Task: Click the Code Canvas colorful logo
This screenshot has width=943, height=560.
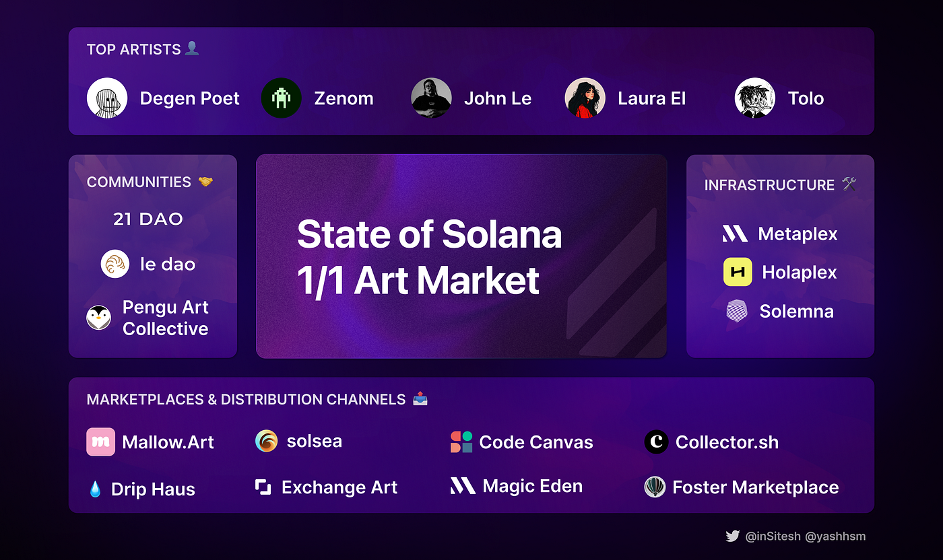Action: (461, 442)
